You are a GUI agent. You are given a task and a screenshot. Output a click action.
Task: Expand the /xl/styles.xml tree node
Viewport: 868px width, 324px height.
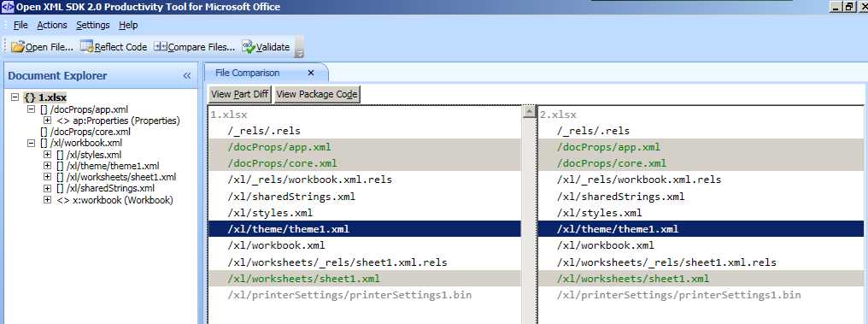coord(47,155)
